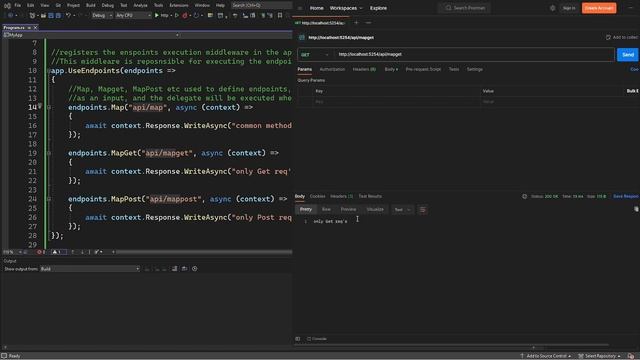The image size is (640, 360).
Task: Click the Bookmark toolbar icon
Action: 280,16
